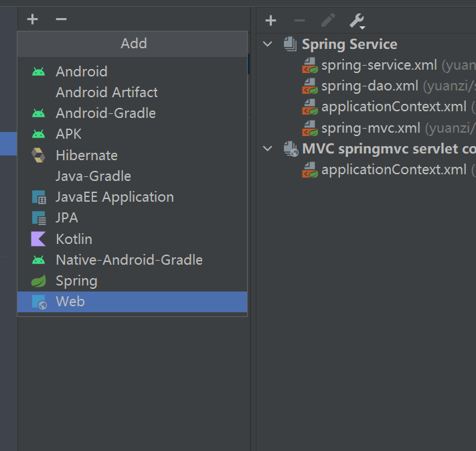Click the spring-mvc.xml file icon
This screenshot has width=476, height=451.
pos(310,128)
